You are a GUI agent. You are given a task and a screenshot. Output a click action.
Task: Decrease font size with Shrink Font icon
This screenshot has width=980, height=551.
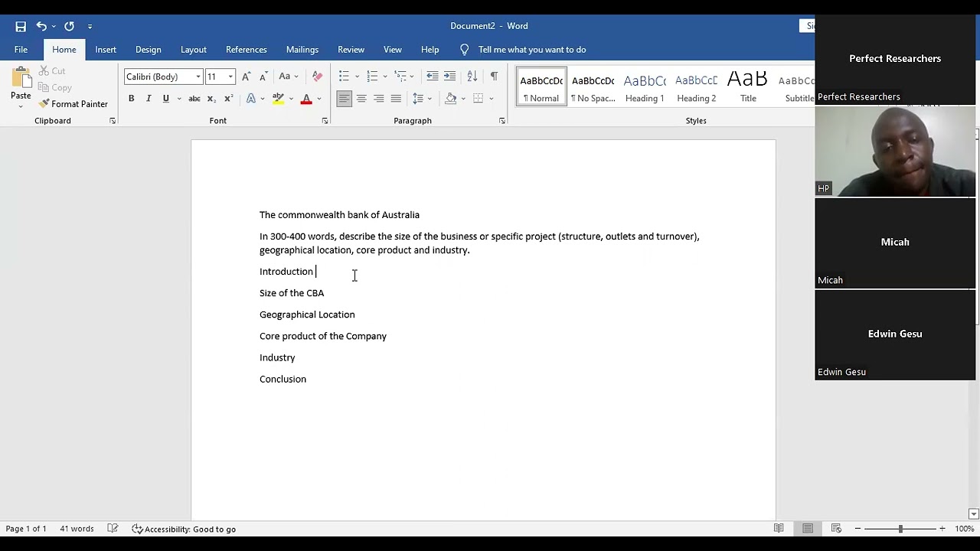pos(263,77)
